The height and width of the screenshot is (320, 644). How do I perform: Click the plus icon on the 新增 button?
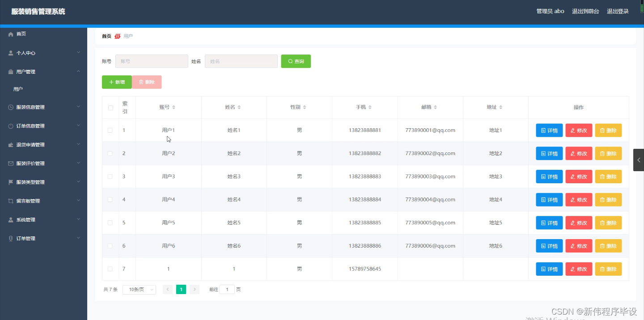coord(111,82)
